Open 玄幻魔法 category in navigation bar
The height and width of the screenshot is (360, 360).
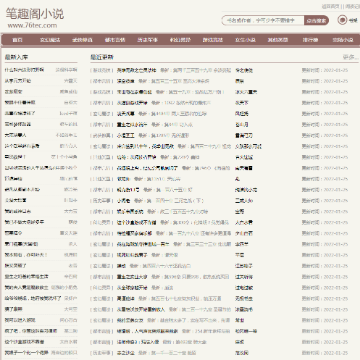50,40
